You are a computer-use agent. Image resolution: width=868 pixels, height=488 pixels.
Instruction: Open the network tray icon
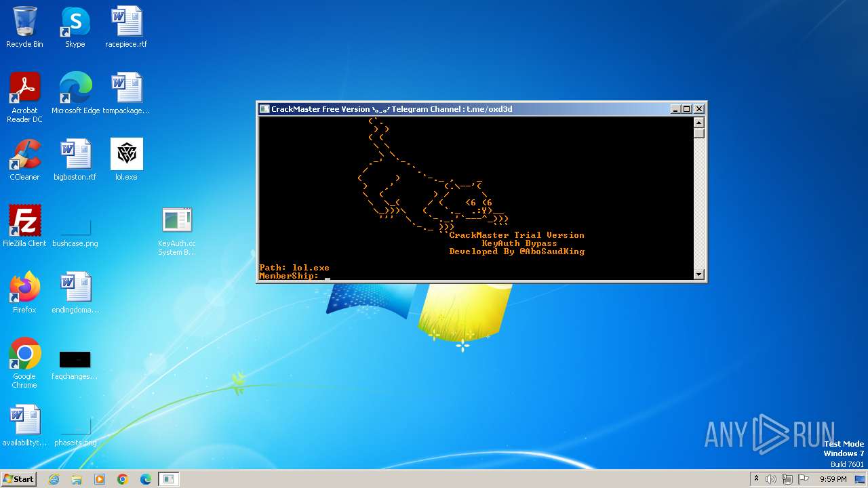click(x=787, y=479)
